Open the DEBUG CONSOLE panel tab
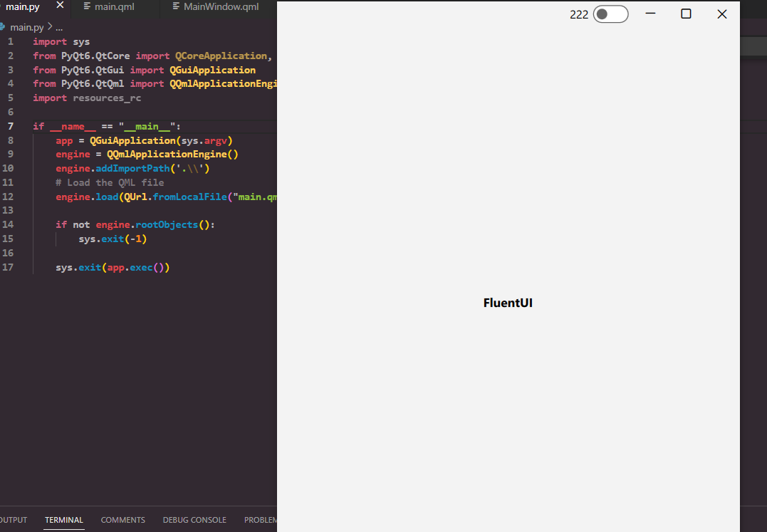This screenshot has width=767, height=532. point(194,520)
